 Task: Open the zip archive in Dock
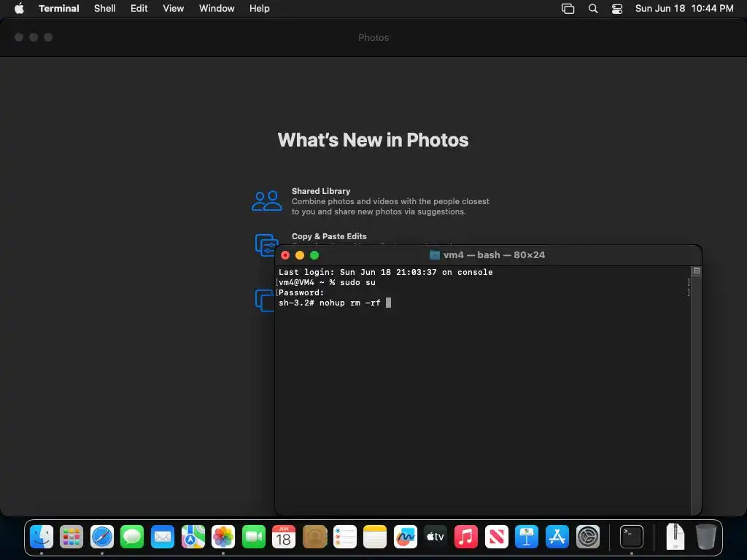click(675, 537)
